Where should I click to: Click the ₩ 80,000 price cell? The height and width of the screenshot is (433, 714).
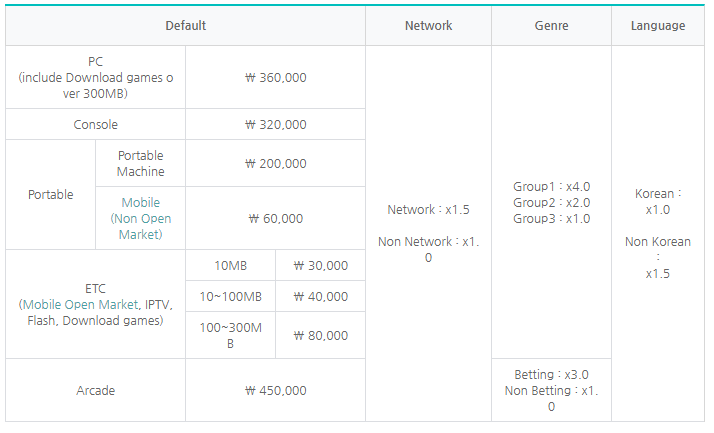coord(320,336)
